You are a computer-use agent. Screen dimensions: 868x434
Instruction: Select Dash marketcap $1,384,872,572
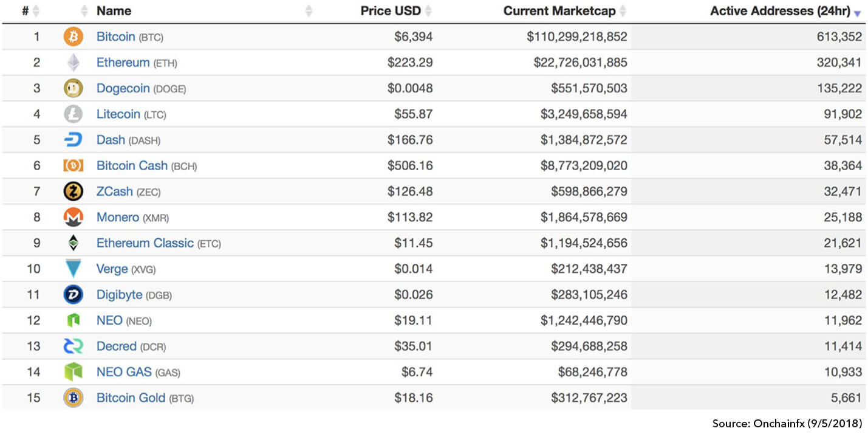point(584,140)
